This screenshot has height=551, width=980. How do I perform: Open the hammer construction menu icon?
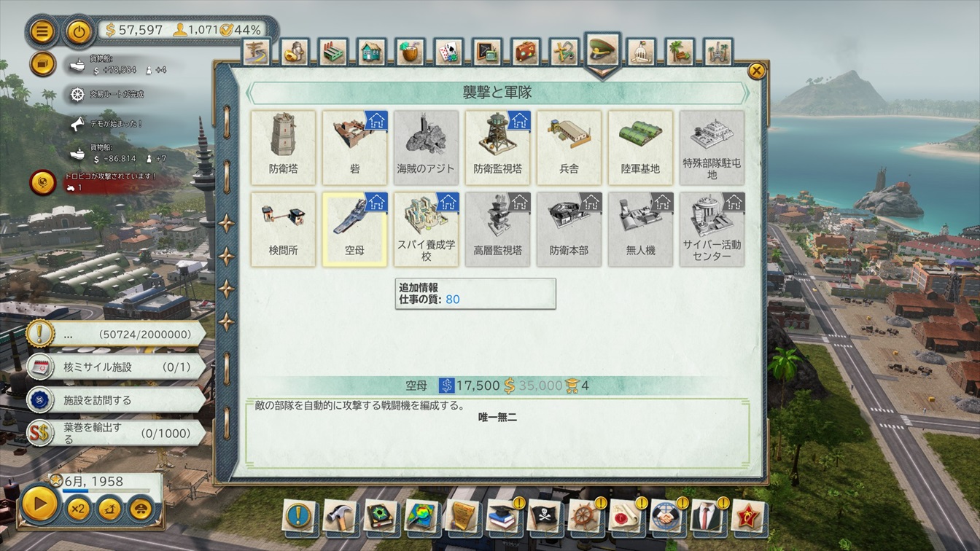coord(339,515)
